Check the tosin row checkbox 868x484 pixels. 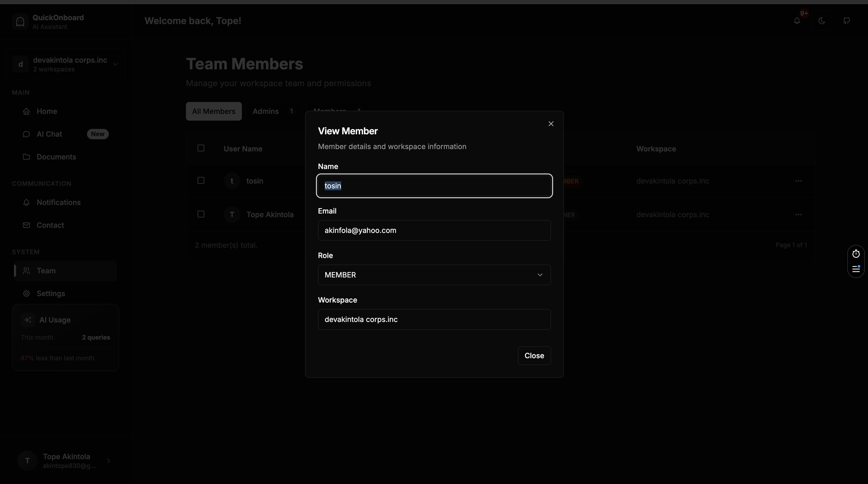click(201, 181)
